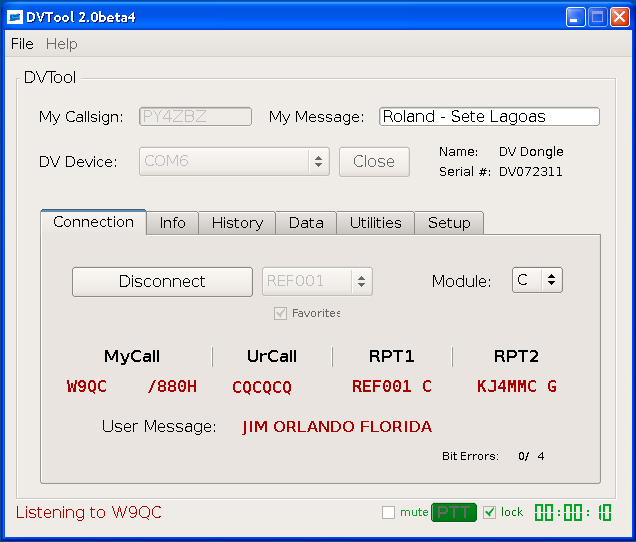Open the DV Device COM6 dropdown
This screenshot has height=542, width=636.
click(234, 161)
